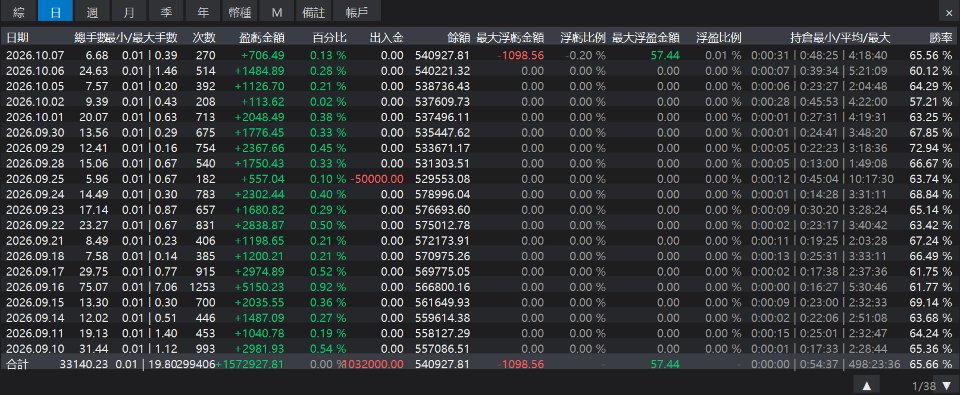Select the 2026.10.01 date cell
The image size is (960, 395).
tap(36, 117)
